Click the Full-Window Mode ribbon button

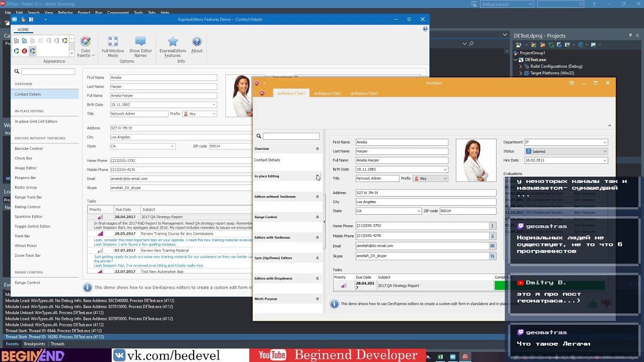point(113,47)
